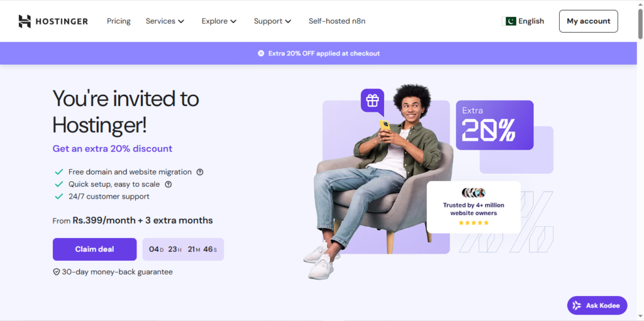644x321 pixels.
Task: Click the Pakistan flag language icon
Action: coord(511,21)
